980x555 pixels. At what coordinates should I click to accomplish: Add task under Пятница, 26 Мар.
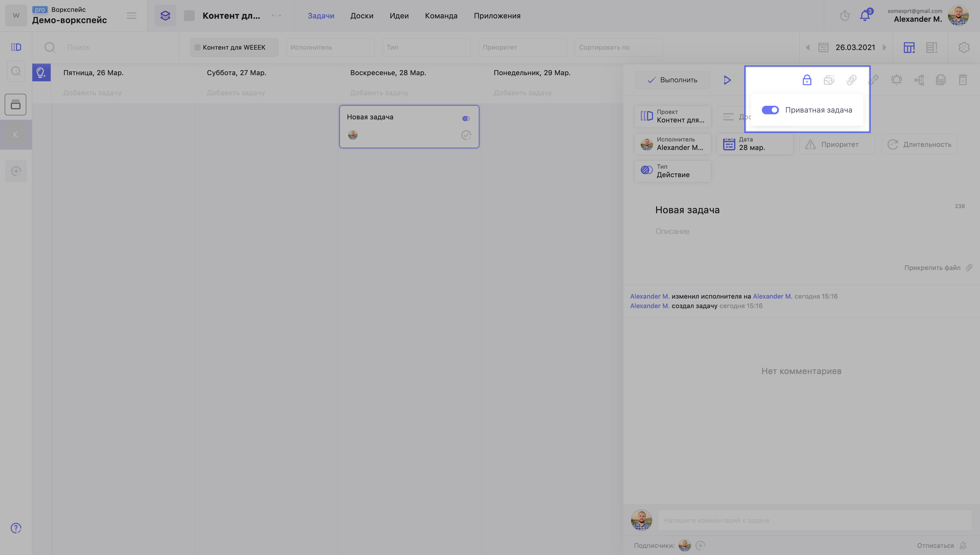[92, 92]
